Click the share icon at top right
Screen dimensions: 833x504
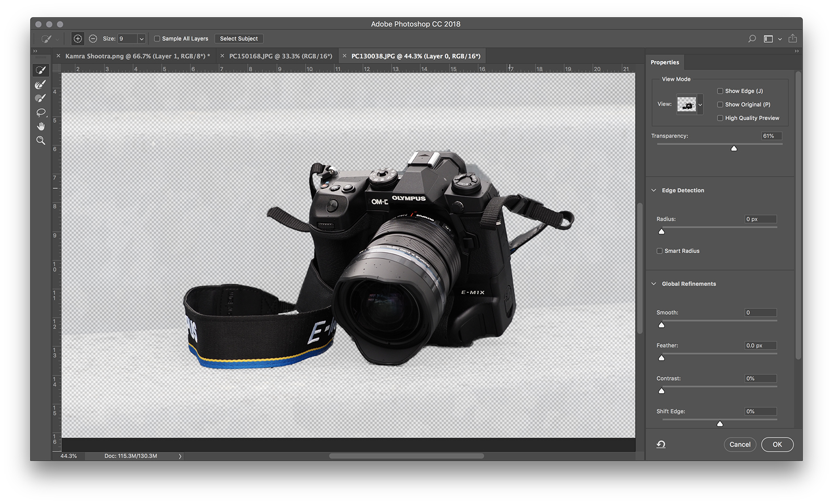(792, 38)
